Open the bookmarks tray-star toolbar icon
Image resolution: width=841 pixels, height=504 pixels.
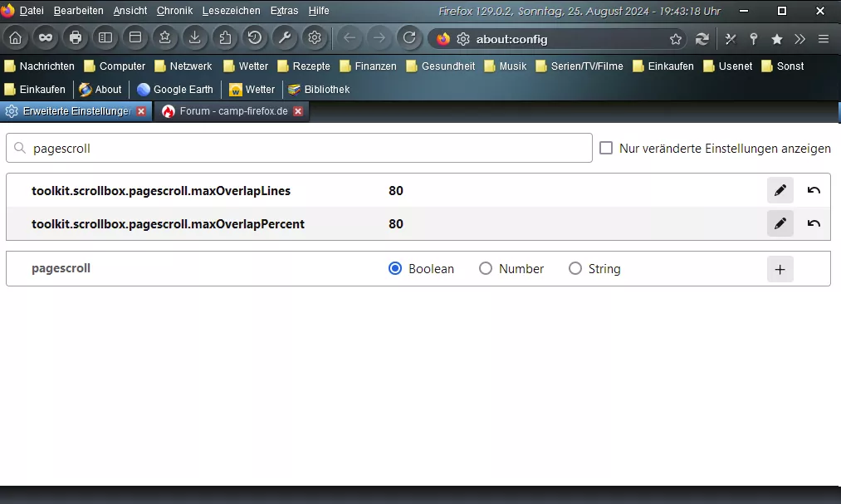click(165, 38)
